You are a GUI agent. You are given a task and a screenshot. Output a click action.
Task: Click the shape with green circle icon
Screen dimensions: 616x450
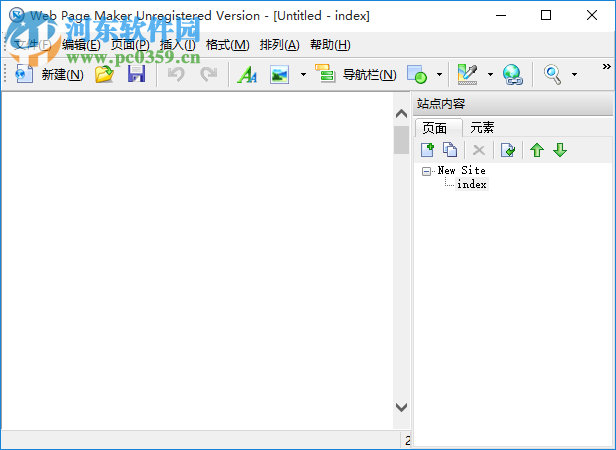(417, 74)
